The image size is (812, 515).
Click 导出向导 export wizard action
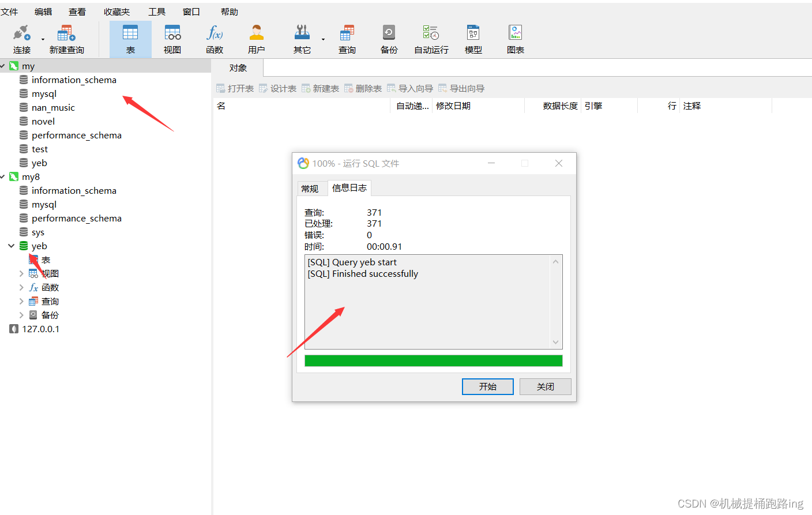click(461, 88)
